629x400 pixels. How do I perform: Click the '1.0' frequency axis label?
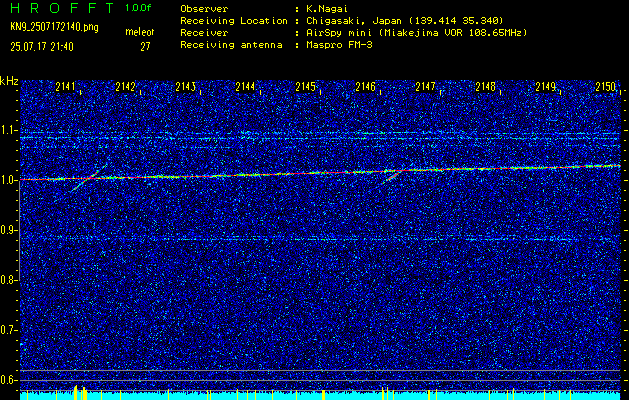click(8, 180)
